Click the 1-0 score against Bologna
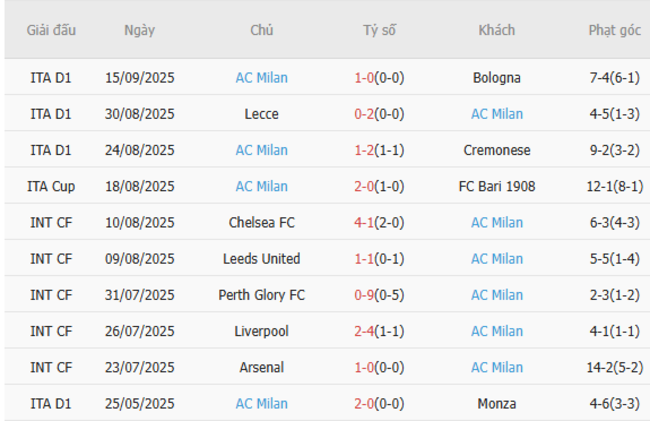 point(366,78)
